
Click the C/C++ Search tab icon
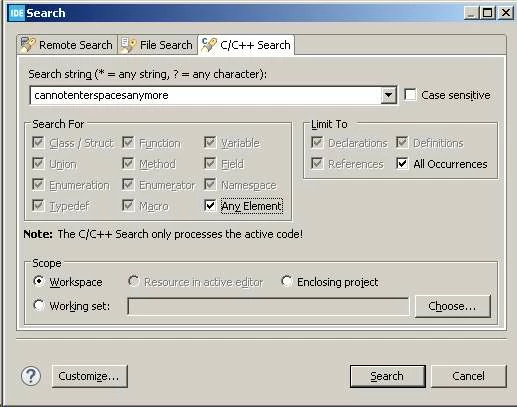[x=209, y=45]
